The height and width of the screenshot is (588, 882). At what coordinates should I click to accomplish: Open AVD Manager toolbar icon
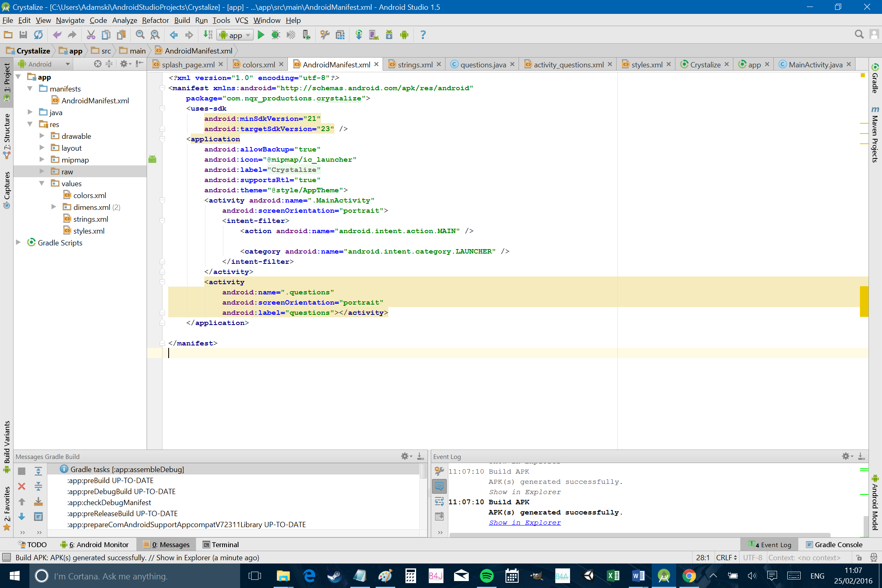pos(374,35)
